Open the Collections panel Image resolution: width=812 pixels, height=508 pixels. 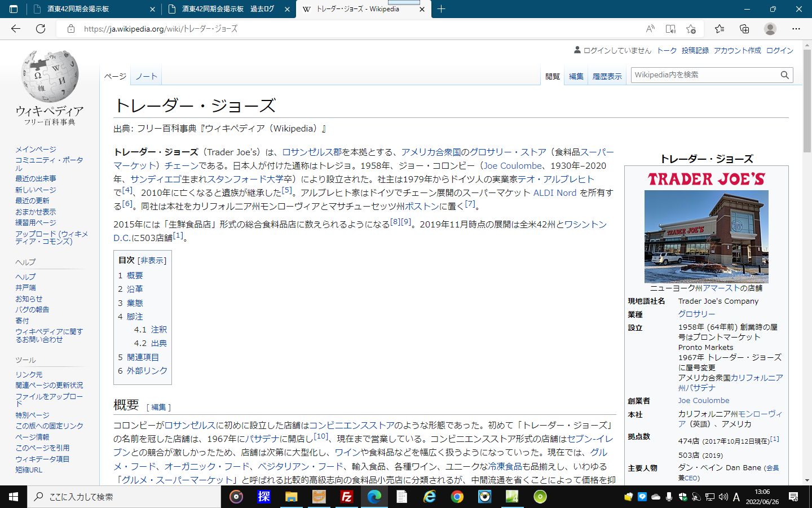[744, 29]
